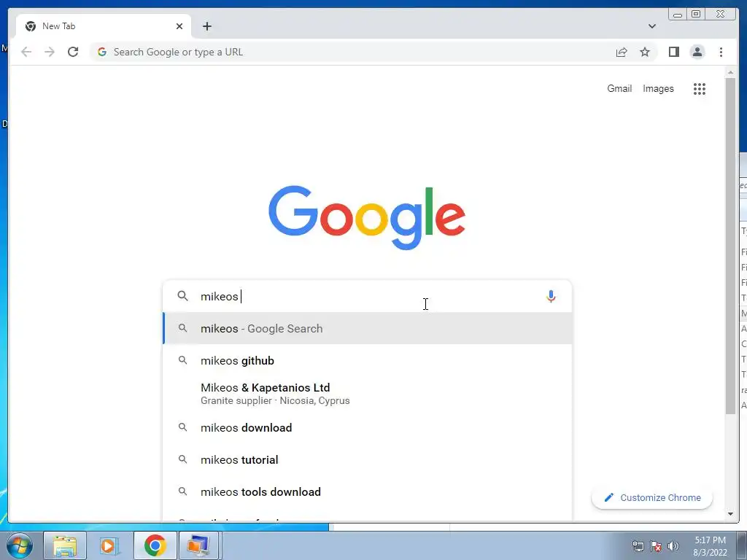This screenshot has width=747, height=560.
Task: Open the Windows Start menu orb
Action: 20,545
